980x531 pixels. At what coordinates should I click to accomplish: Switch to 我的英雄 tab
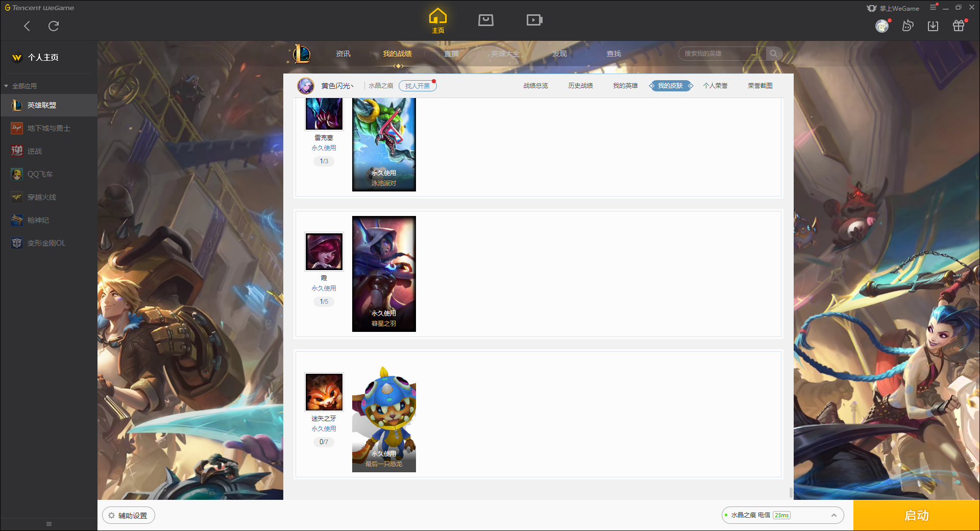[625, 86]
